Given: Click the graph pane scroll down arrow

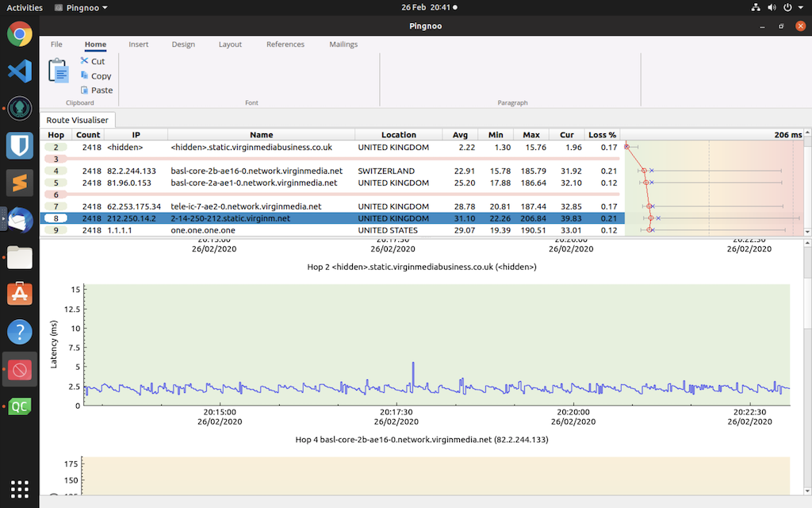Looking at the screenshot, I should [x=807, y=491].
